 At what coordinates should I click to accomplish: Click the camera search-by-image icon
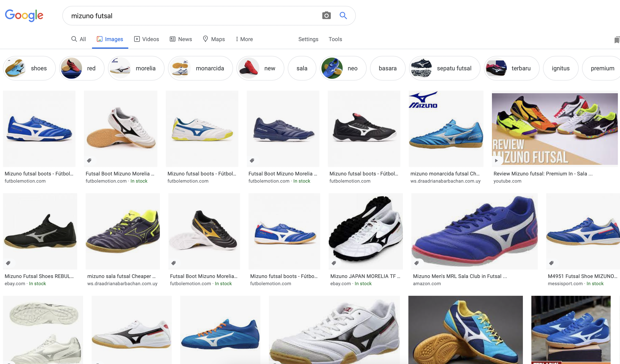click(326, 16)
